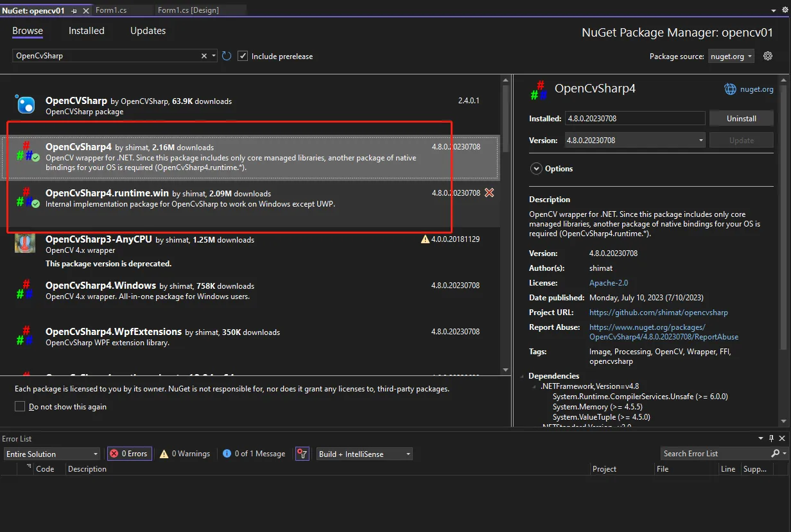Open the Build + IntelliSense dropdown
Viewport: 791px width, 532px height.
click(x=364, y=454)
